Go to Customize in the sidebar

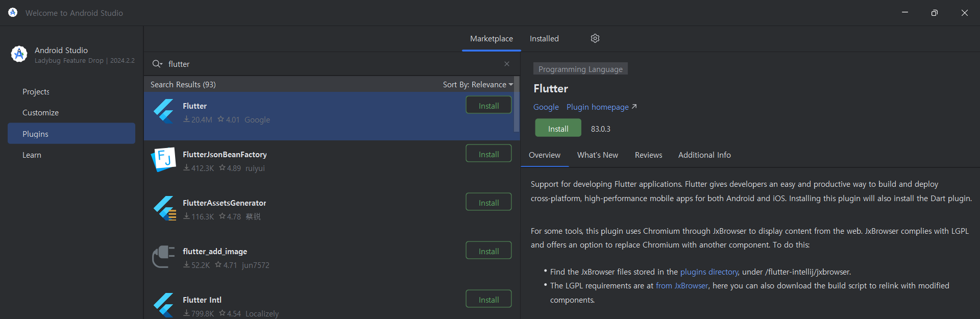pos(71,113)
